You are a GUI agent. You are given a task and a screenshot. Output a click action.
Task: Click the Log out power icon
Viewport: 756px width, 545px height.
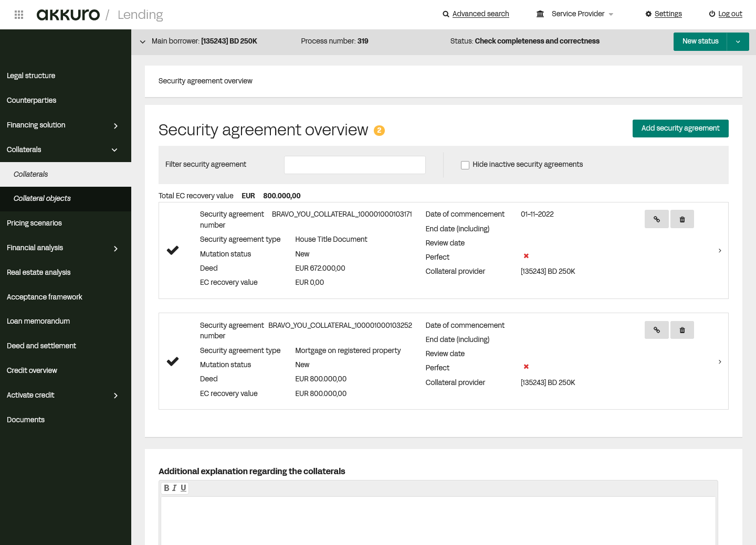(712, 14)
